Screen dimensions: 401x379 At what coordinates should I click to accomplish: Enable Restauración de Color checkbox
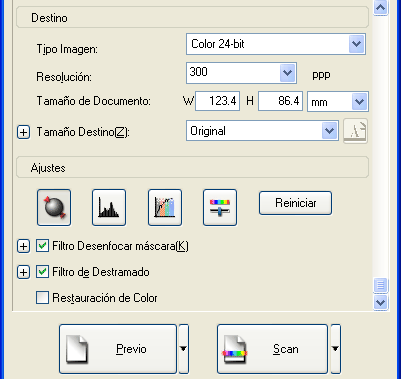42,298
